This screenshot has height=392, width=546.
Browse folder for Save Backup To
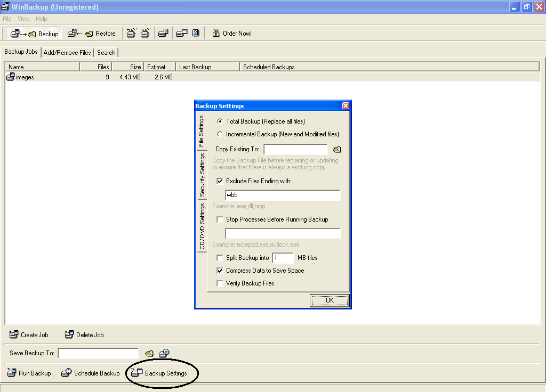tap(149, 354)
